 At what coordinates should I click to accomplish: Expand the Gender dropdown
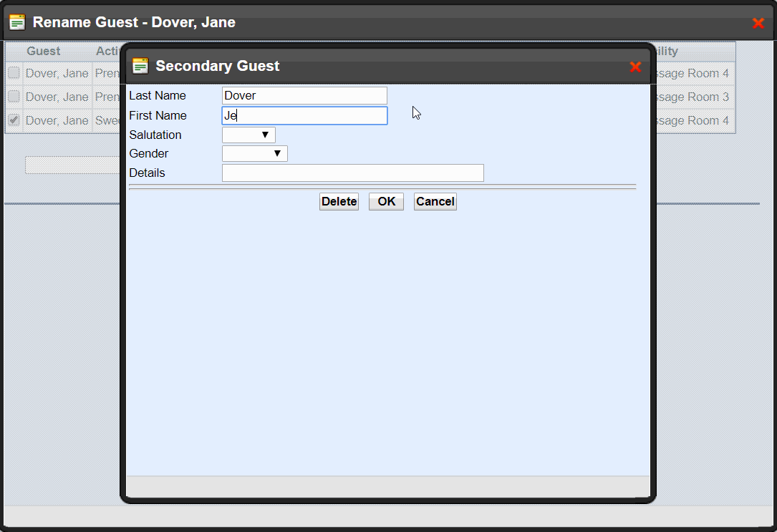coord(255,153)
